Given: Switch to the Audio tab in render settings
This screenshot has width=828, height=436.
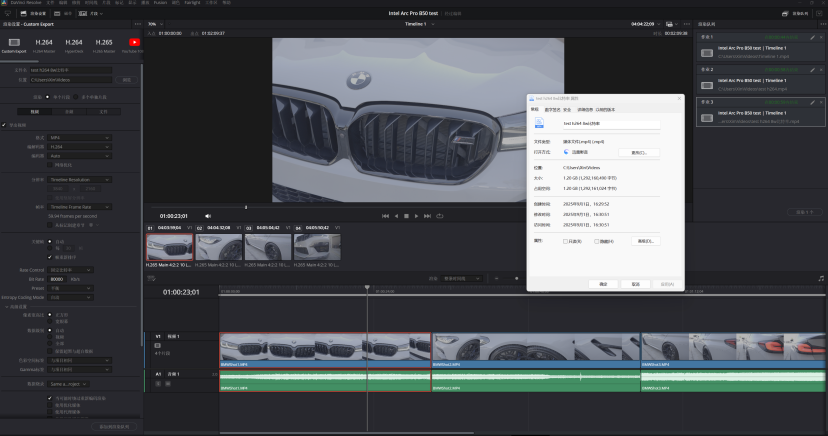Looking at the screenshot, I should point(71,112).
